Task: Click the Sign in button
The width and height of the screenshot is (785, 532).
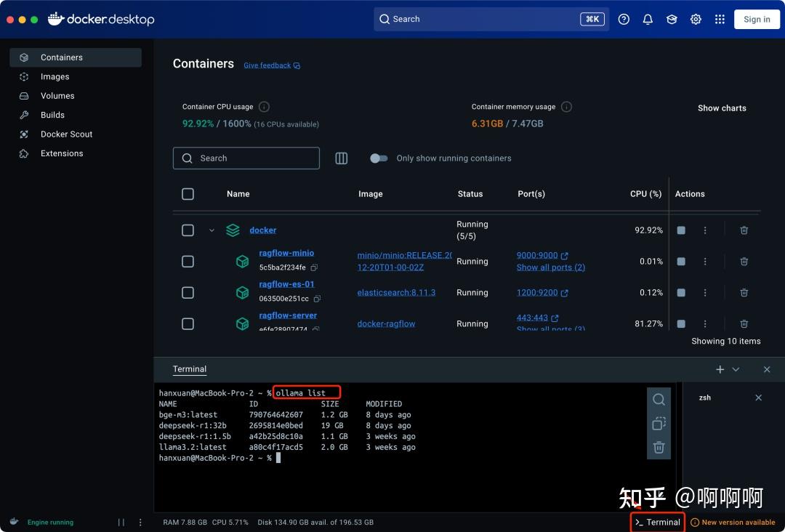Action: pos(757,19)
